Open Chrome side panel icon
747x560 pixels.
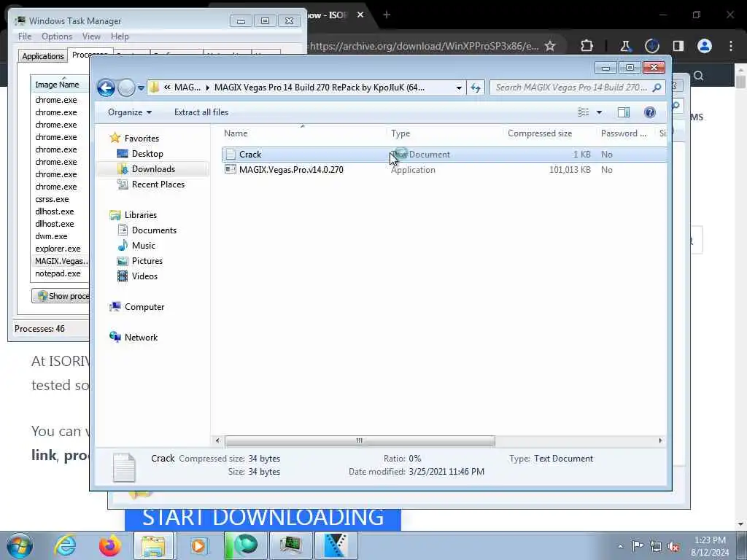(x=678, y=46)
